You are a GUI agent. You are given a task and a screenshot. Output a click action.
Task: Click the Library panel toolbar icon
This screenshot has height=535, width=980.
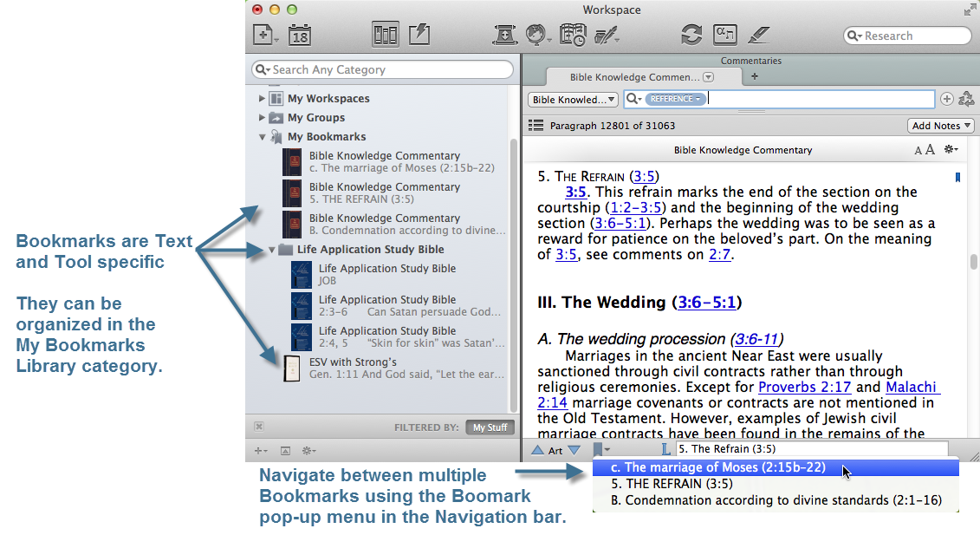[385, 36]
